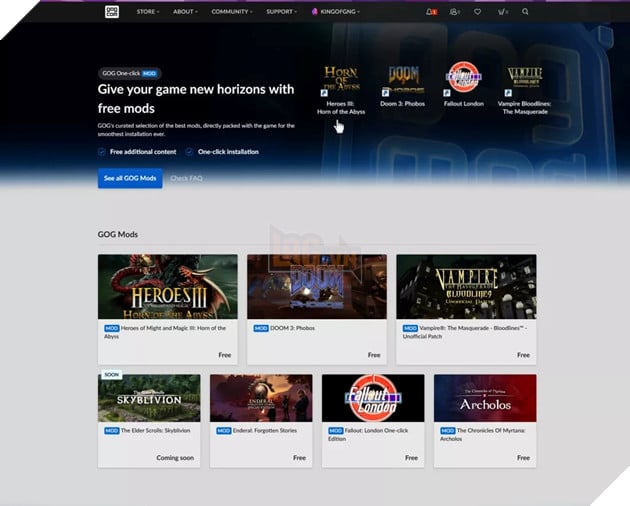Open the KINGOFGNG account menu
Screen dimensions: 630x506
336,12
